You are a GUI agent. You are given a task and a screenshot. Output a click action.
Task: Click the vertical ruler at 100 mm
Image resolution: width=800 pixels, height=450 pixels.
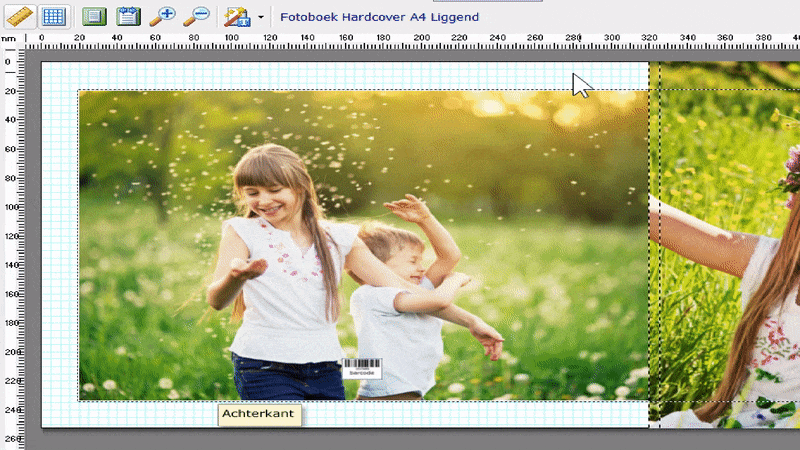coord(11,207)
